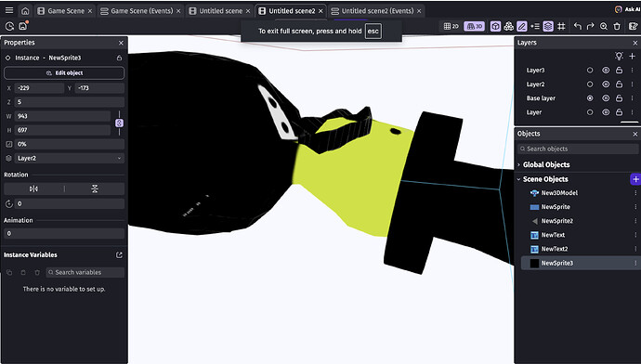The width and height of the screenshot is (641, 364).
Task: Open the lighting settings bulb icon
Action: coord(619,56)
